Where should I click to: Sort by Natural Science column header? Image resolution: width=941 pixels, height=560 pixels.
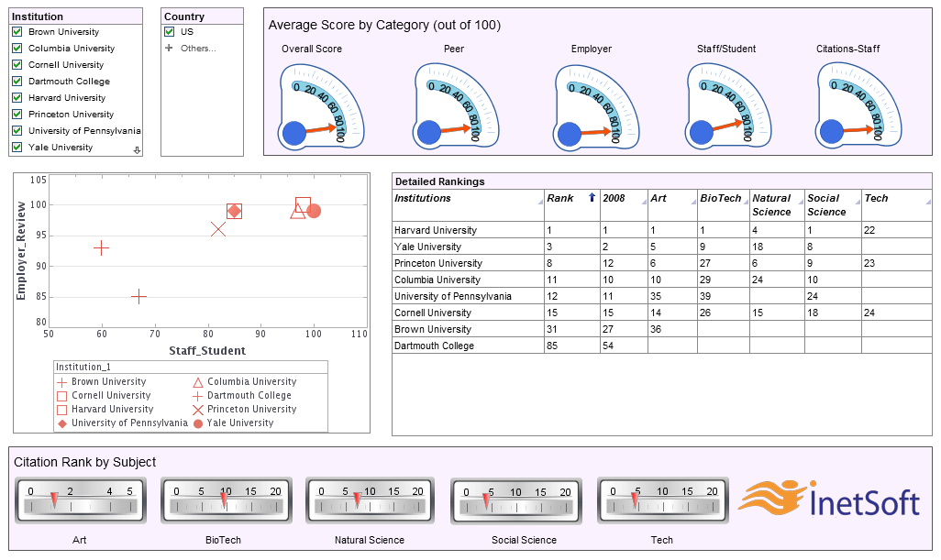[x=777, y=205]
